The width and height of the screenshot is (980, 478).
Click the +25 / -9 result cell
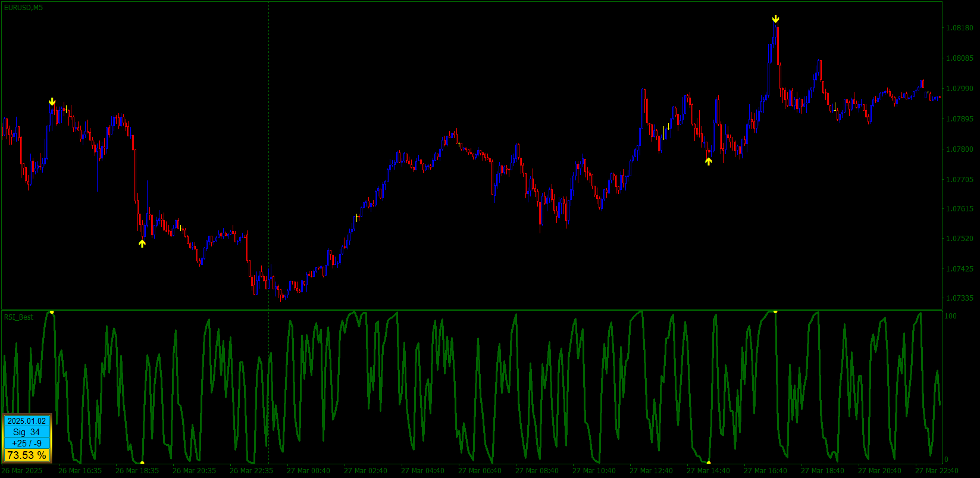(27, 443)
